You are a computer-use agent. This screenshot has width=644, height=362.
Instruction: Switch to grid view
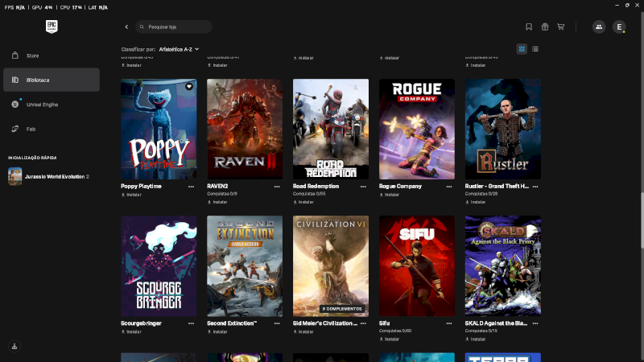pos(522,49)
